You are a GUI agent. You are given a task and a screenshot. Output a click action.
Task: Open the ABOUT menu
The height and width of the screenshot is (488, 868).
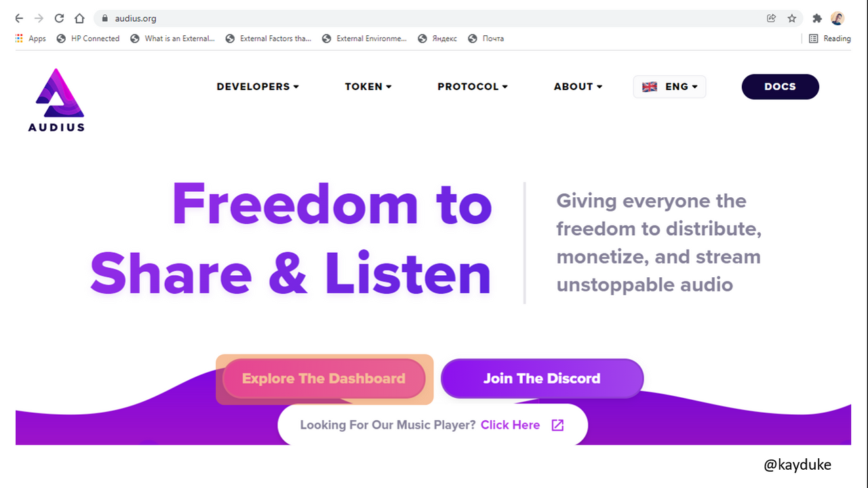[578, 87]
